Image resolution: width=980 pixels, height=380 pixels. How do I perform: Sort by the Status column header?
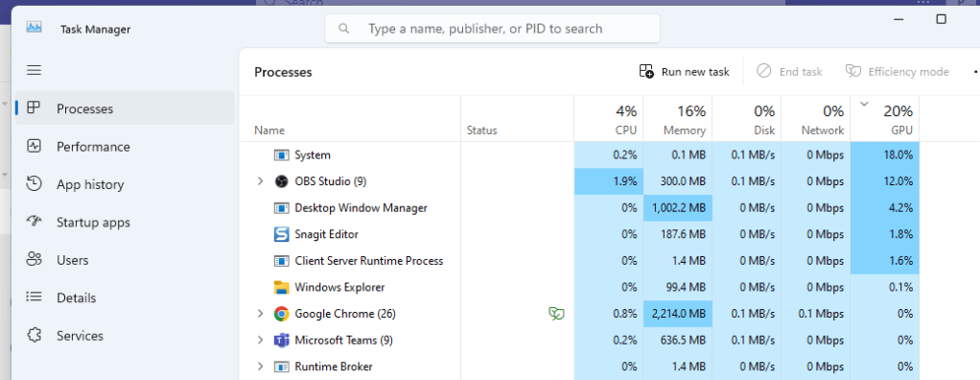tap(518, 119)
